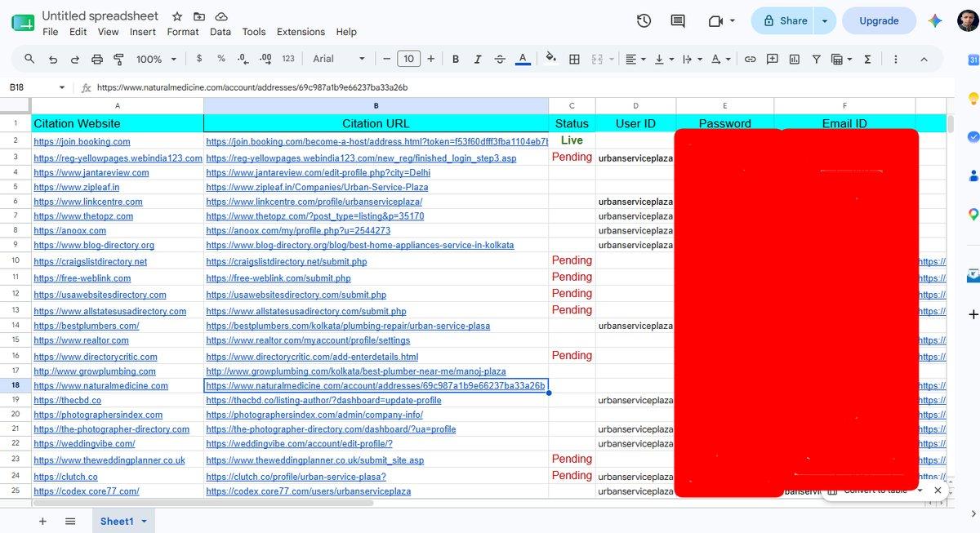This screenshot has width=980, height=533.
Task: Expand the cell name box dropdown
Action: point(62,87)
